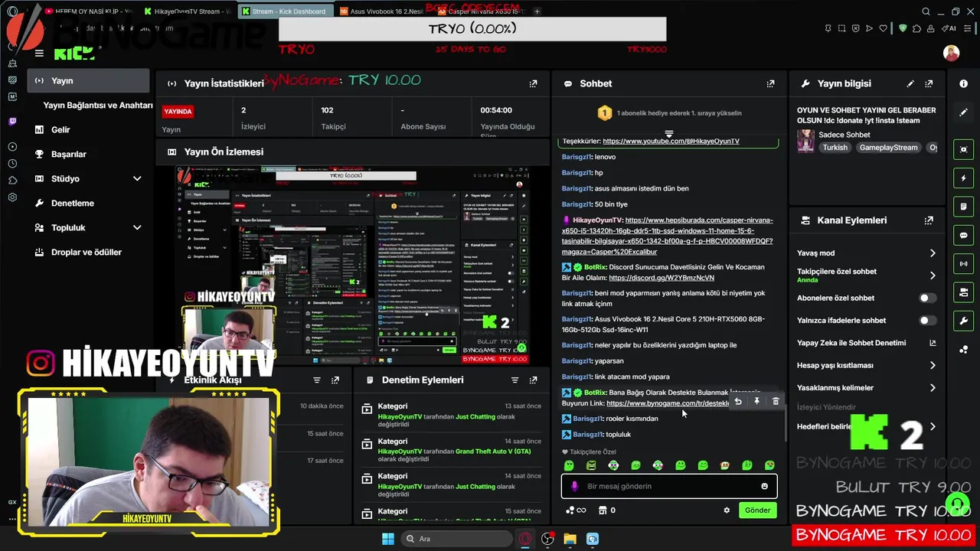Open external link for Yapay Zeka ile Sohbet Denetimi
Viewport: 980px width, 551px height.
[x=933, y=343]
